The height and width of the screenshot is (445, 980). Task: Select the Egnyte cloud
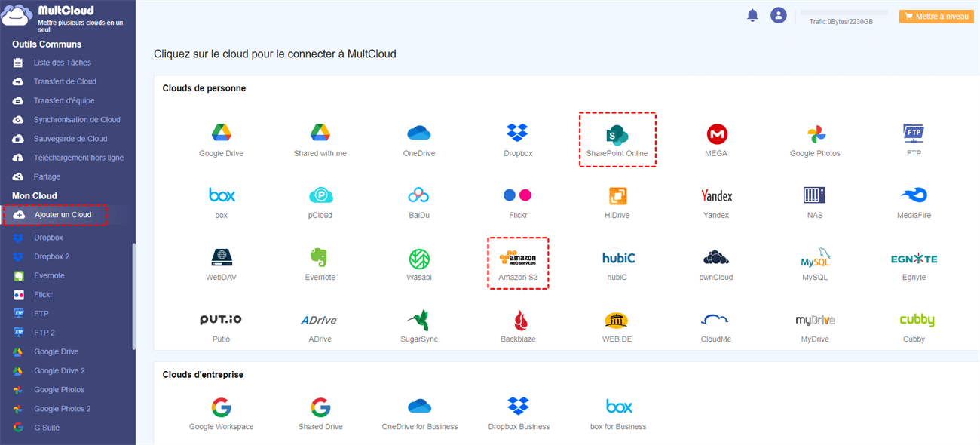[x=914, y=264]
